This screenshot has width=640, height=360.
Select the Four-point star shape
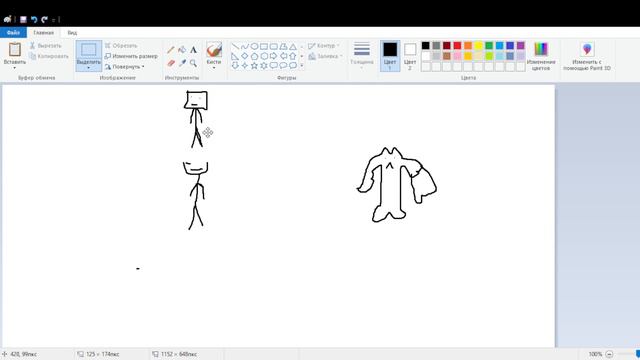click(244, 65)
